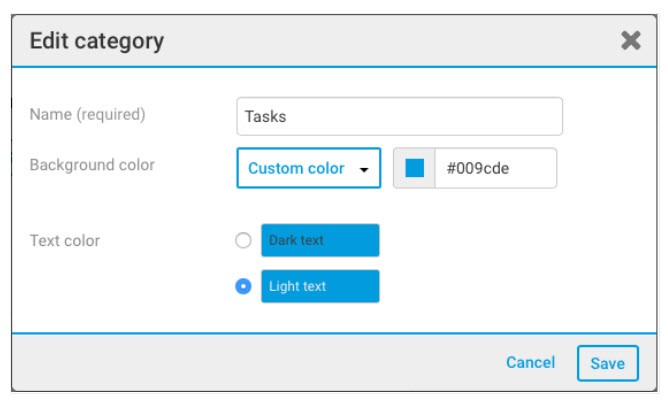
Task: Click the Name text field containing Tasks
Action: point(400,116)
